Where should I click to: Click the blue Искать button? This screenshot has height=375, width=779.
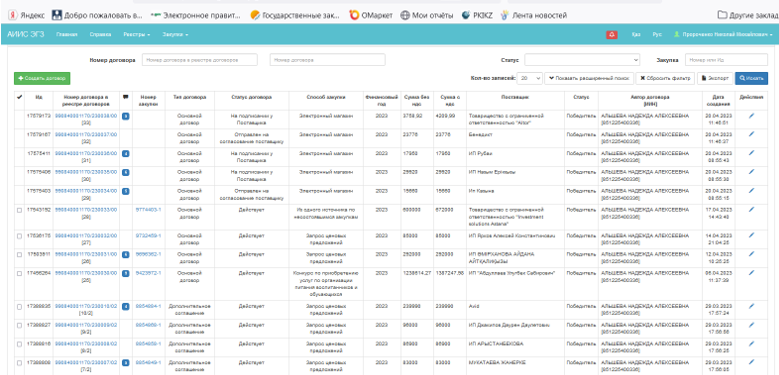coord(751,78)
